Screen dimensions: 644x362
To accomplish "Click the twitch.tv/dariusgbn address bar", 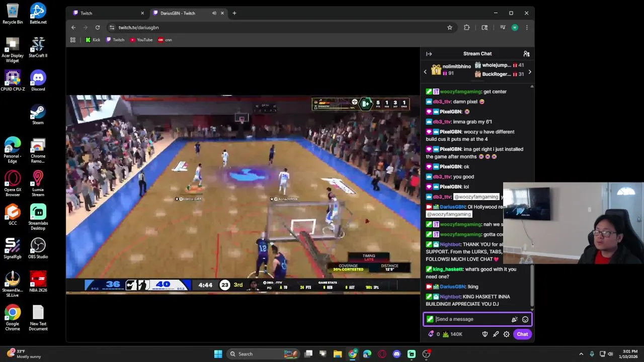I will [x=282, y=28].
